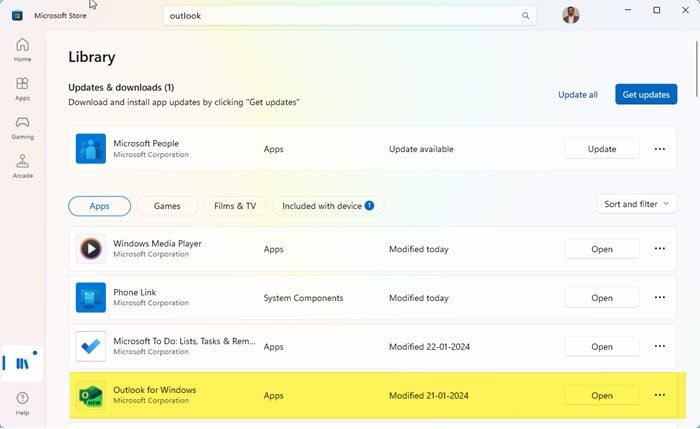Open Help from the sidebar
This screenshot has height=429, width=700.
[x=22, y=403]
